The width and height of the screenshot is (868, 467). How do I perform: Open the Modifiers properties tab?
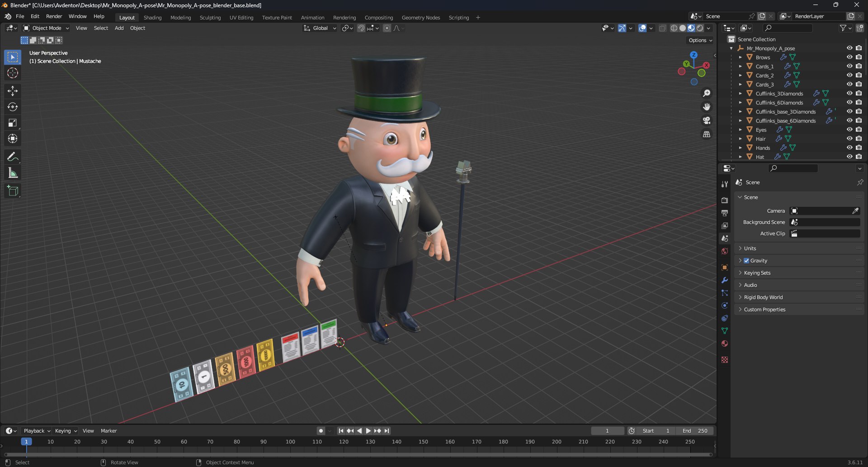(x=725, y=280)
